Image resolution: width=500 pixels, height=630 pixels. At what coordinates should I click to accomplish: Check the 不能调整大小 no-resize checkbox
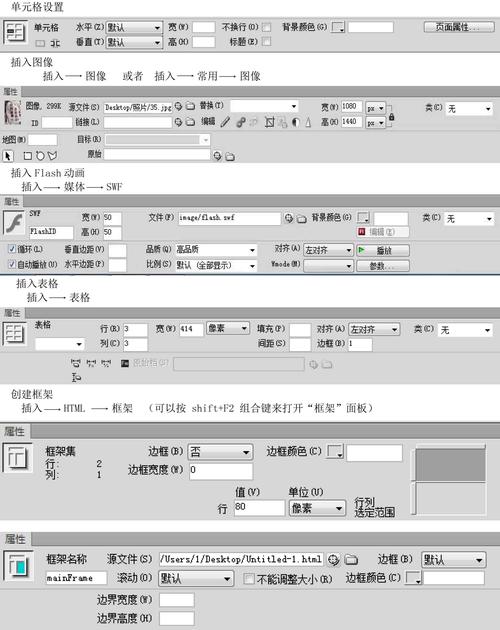point(249,579)
